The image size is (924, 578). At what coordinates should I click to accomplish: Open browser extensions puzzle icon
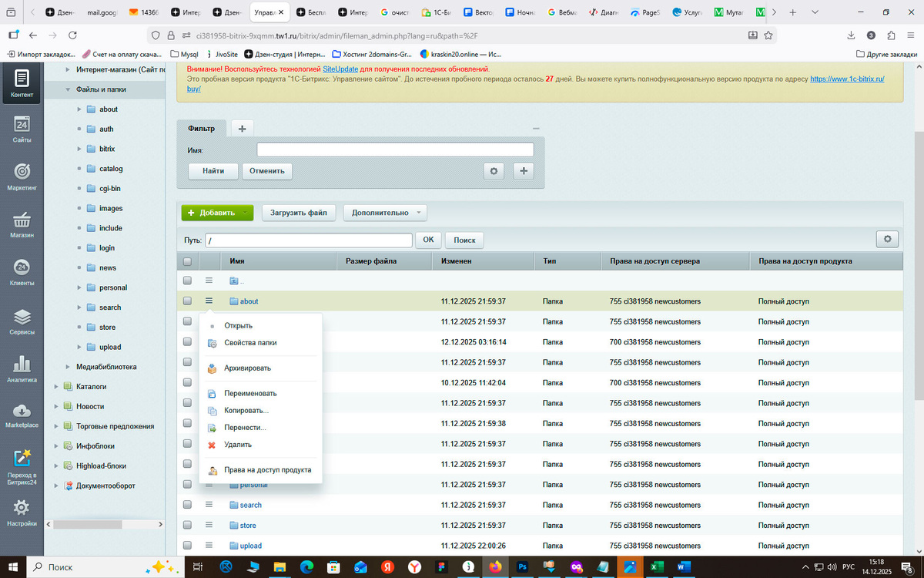pos(891,35)
